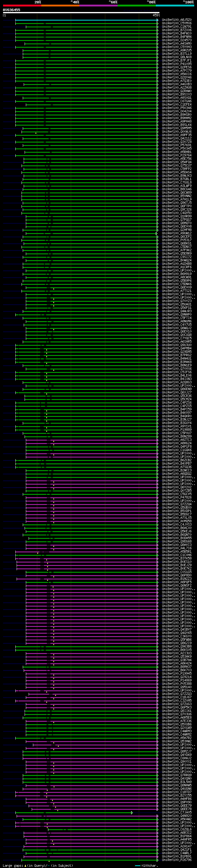Select the UniRef100_A6SHR5 label
Viewport: 197px width, 868px height.
point(176,341)
